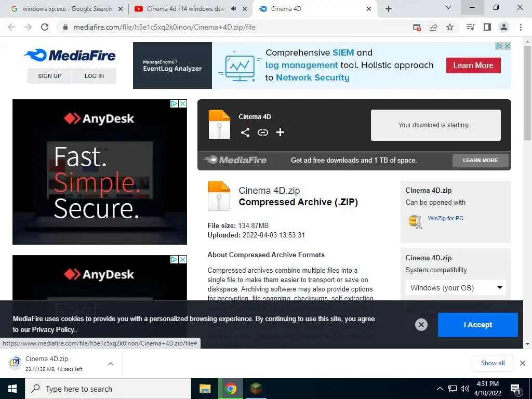The width and height of the screenshot is (532, 399).
Task: Close the downloads bar
Action: 523,363
